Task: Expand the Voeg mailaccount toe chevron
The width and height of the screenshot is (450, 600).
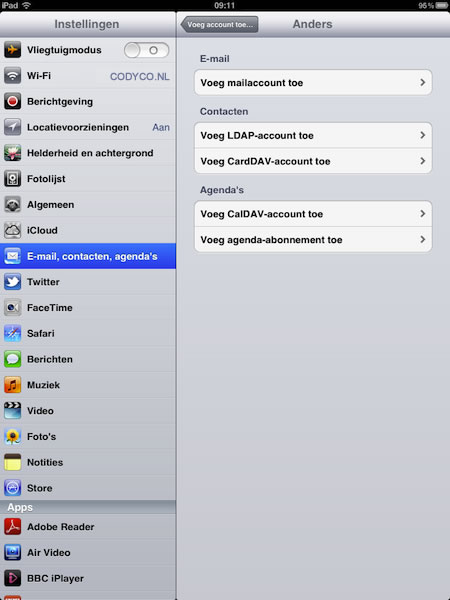Action: coord(423,83)
